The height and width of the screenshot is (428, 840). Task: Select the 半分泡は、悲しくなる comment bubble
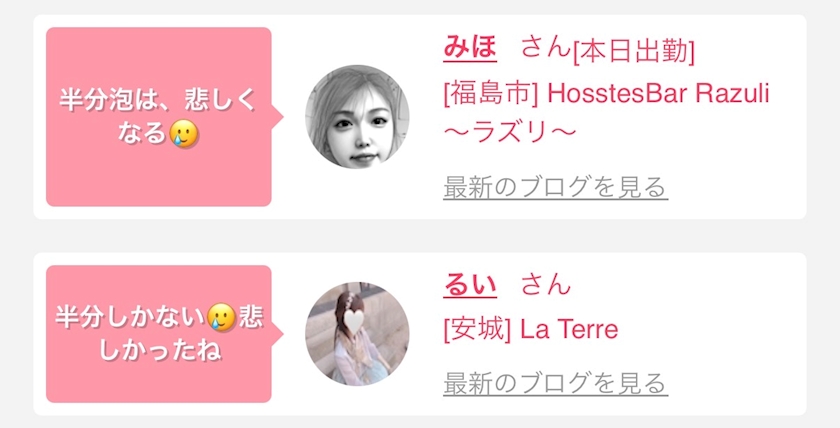pos(159,117)
